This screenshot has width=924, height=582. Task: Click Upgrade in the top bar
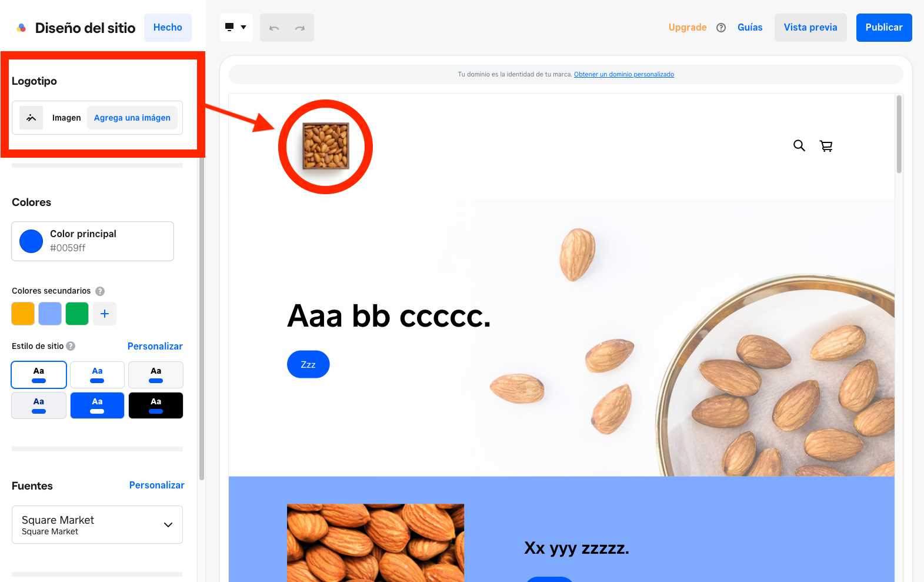click(x=688, y=28)
